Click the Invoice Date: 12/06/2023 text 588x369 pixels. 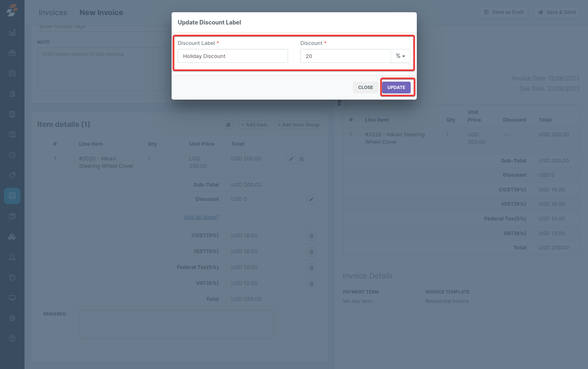click(546, 78)
